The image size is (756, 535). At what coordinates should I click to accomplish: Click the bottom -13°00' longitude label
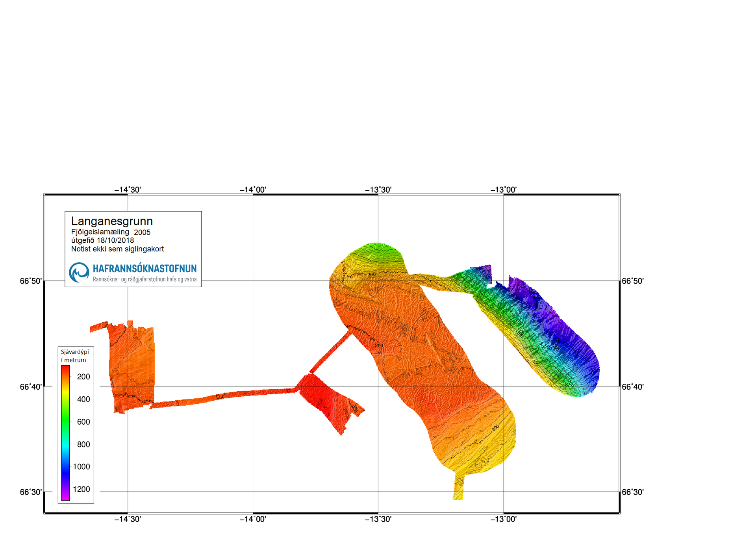click(x=503, y=519)
